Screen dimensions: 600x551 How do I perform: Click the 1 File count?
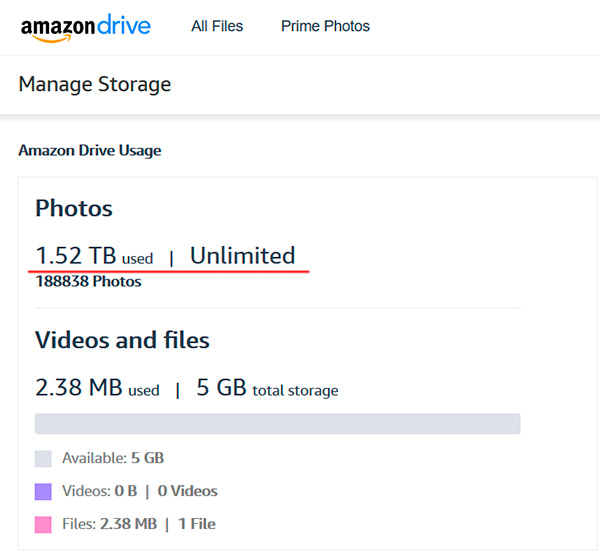coord(196,524)
